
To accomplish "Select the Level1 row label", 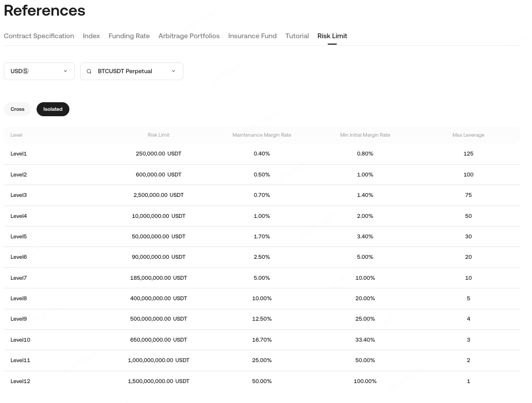I will (x=19, y=154).
